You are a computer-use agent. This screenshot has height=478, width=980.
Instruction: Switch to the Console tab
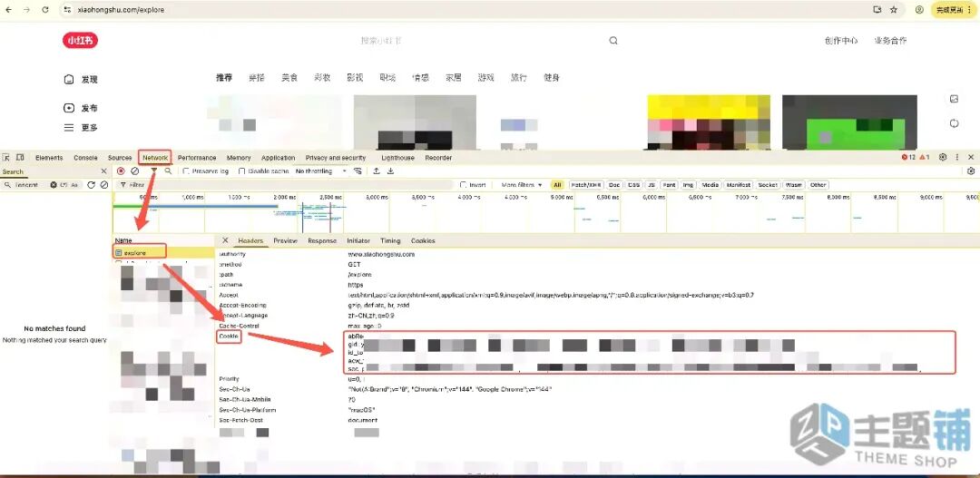click(x=85, y=158)
